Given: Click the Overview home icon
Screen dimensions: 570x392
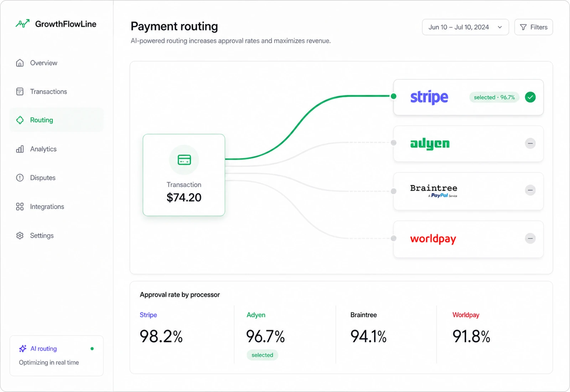Looking at the screenshot, I should click(x=20, y=63).
